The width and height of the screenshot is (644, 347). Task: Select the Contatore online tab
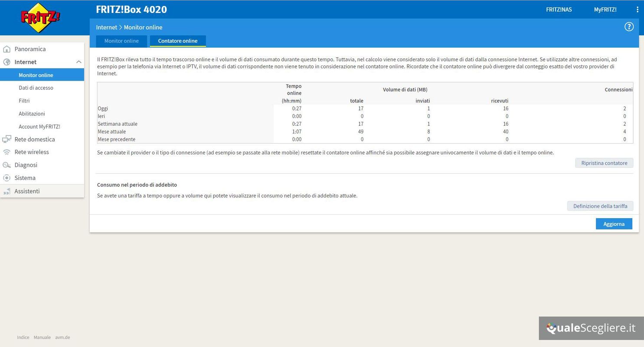178,41
